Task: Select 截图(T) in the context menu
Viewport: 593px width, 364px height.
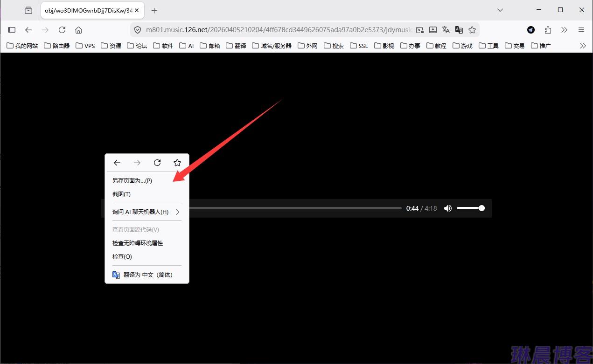Action: click(x=121, y=194)
